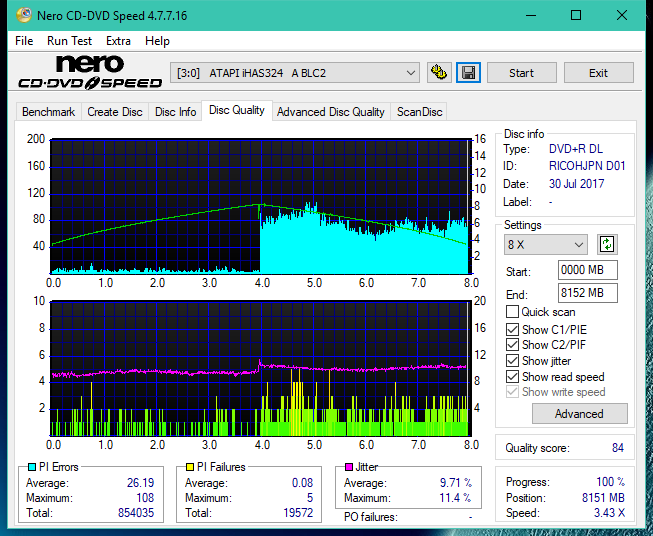Uncheck Show C2/PIF

tap(512, 345)
